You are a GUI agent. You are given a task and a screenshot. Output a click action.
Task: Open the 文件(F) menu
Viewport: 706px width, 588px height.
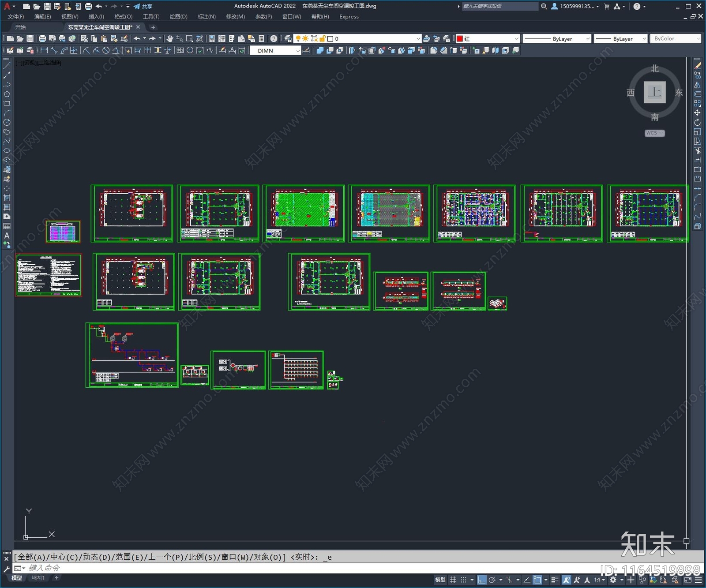16,17
